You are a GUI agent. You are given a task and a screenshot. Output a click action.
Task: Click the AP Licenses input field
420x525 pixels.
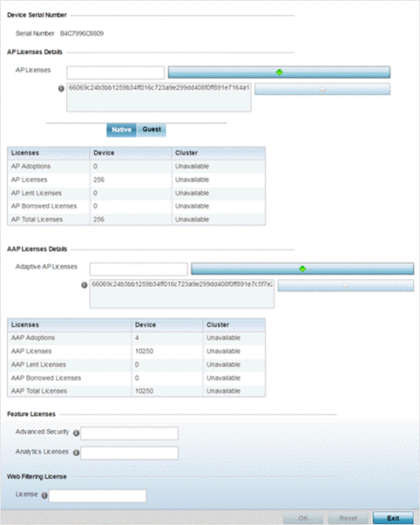[116, 72]
